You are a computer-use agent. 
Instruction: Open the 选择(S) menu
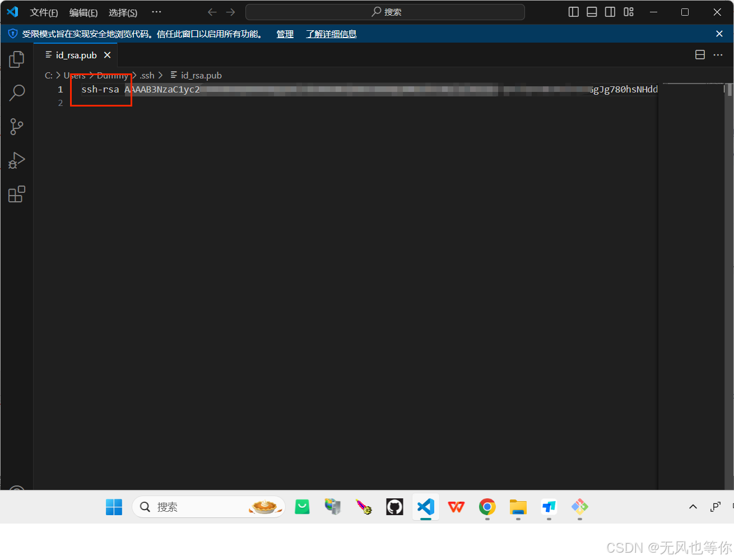tap(123, 12)
